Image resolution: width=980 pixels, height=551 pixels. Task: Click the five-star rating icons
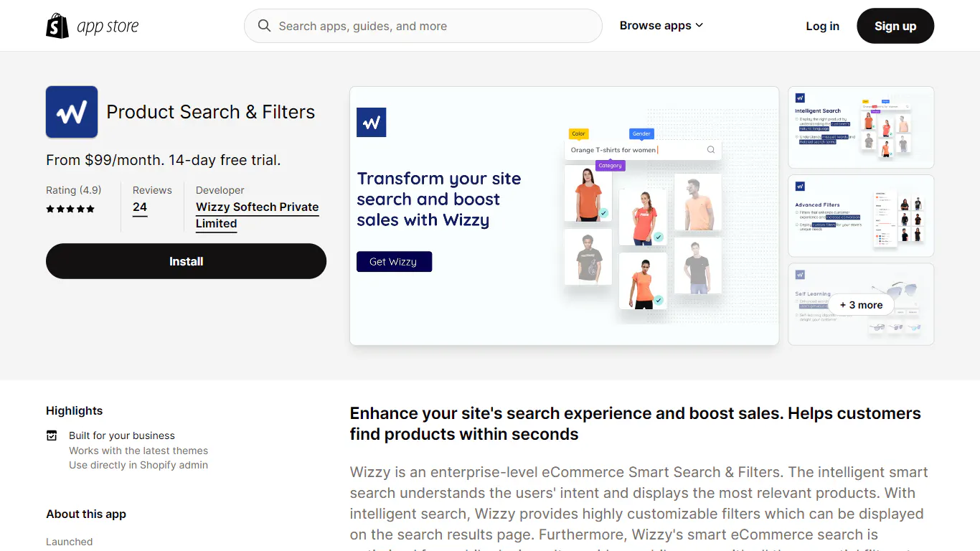(x=70, y=209)
